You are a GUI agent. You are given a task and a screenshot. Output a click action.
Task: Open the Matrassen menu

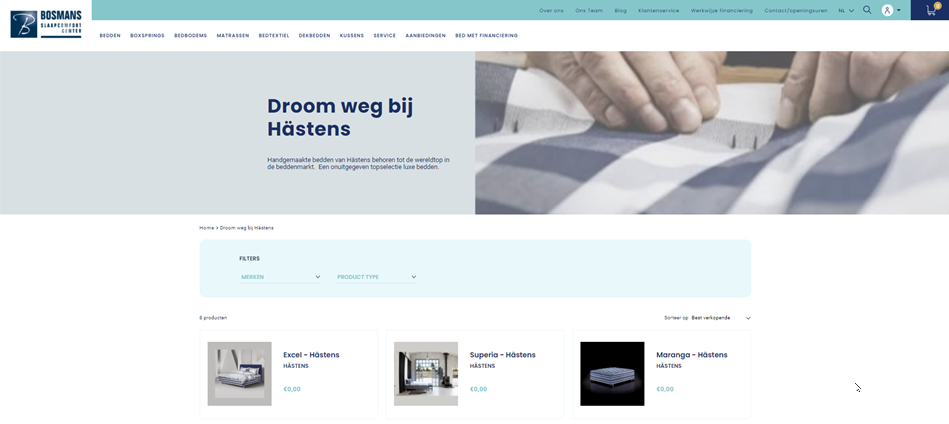coord(233,36)
